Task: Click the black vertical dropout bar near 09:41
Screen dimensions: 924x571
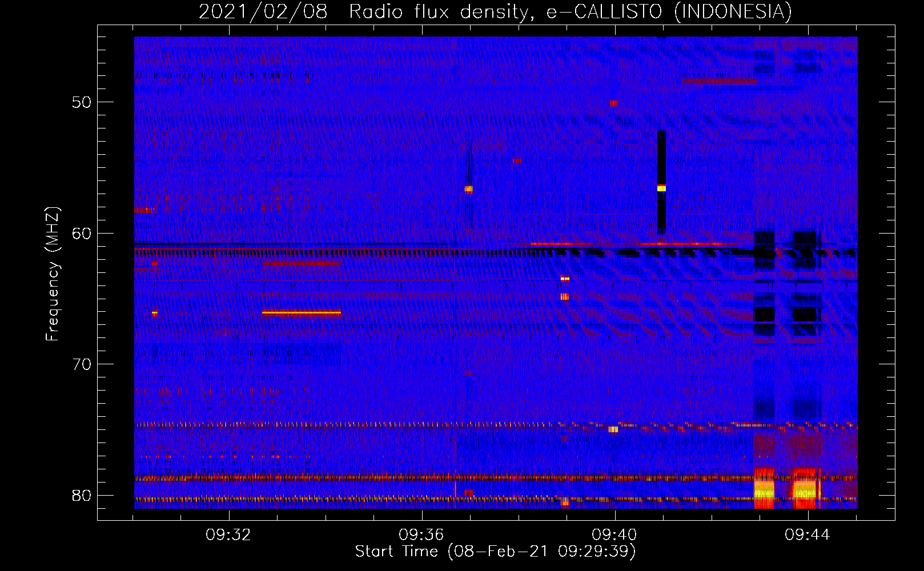Action: (661, 182)
